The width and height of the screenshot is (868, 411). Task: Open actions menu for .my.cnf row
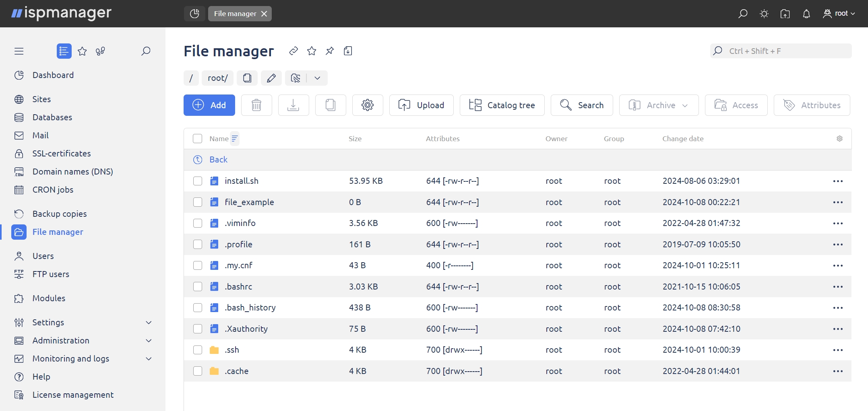pyautogui.click(x=838, y=265)
